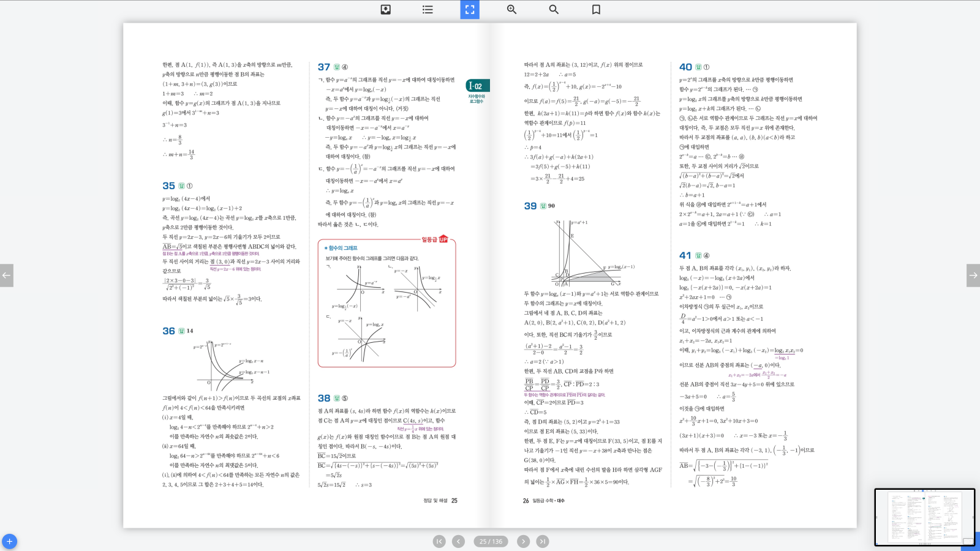The height and width of the screenshot is (551, 980).
Task: Click the pink function graphs box
Action: coord(386,304)
